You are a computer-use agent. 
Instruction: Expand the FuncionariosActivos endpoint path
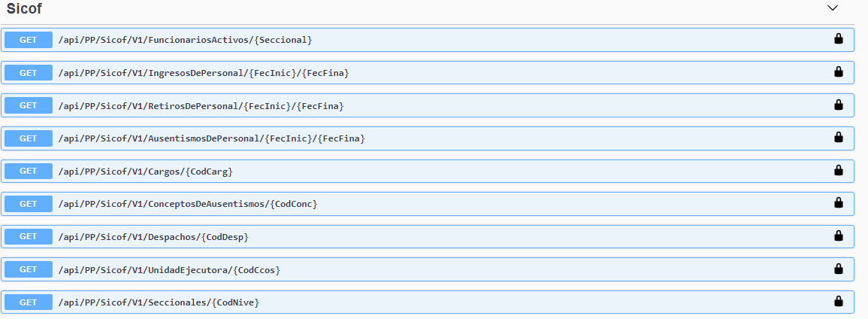click(185, 40)
